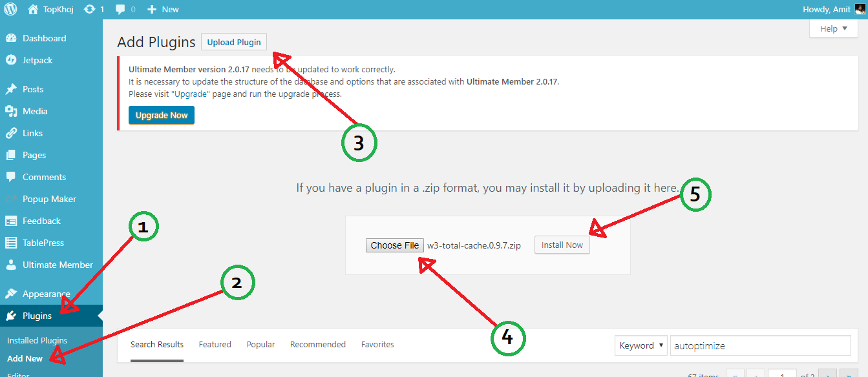Screen dimensions: 868x377
Task: Click the Choose File button
Action: click(395, 245)
